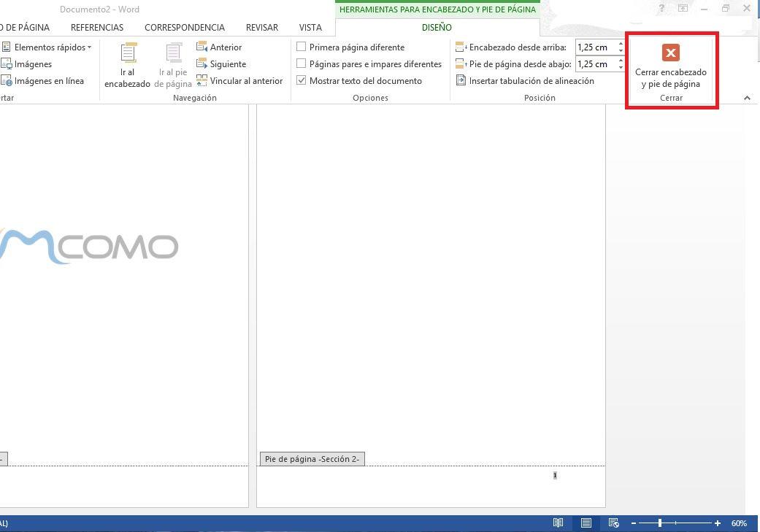Click the Anterior navigation icon
Screen dimensions: 760x532
coord(202,47)
